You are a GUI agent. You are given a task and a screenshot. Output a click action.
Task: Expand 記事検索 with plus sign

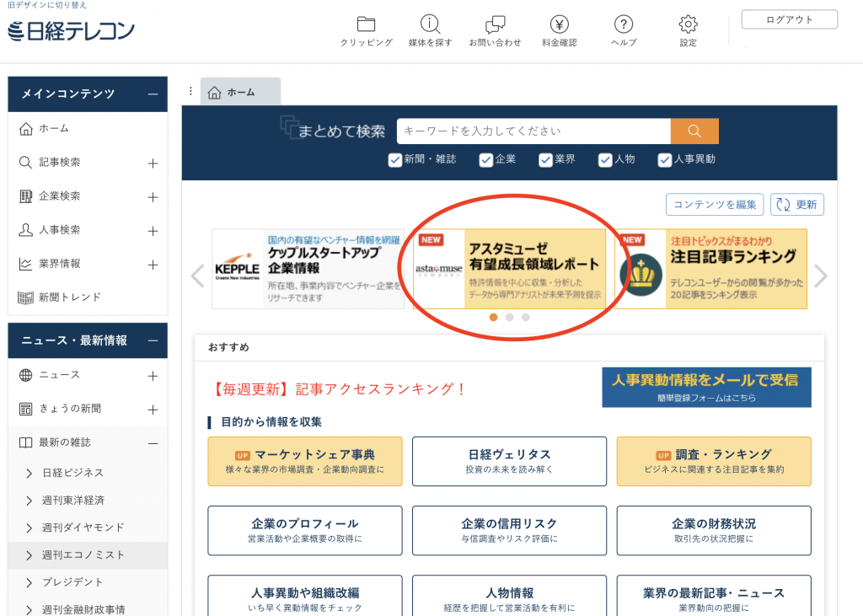tap(153, 163)
